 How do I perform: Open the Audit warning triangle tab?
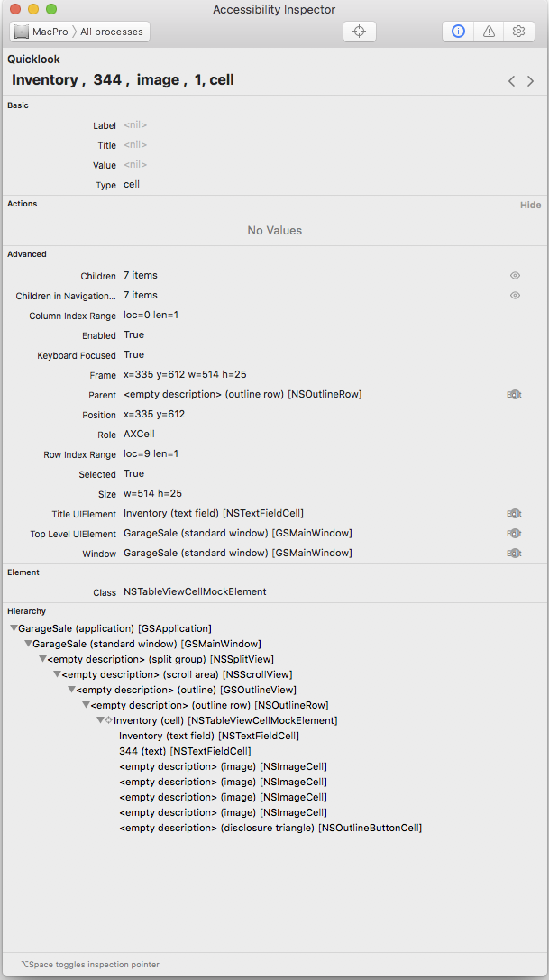489,31
